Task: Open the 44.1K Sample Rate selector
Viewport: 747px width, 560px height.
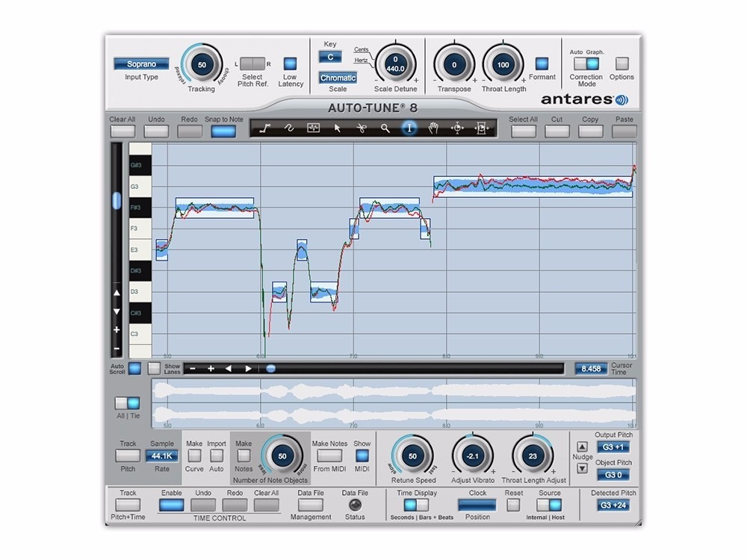Action: 162,456
